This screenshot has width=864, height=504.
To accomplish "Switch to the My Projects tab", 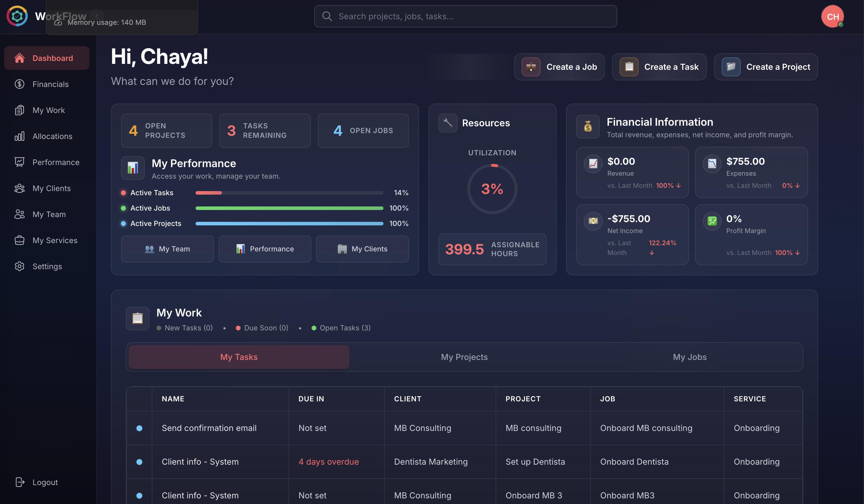I will point(464,357).
